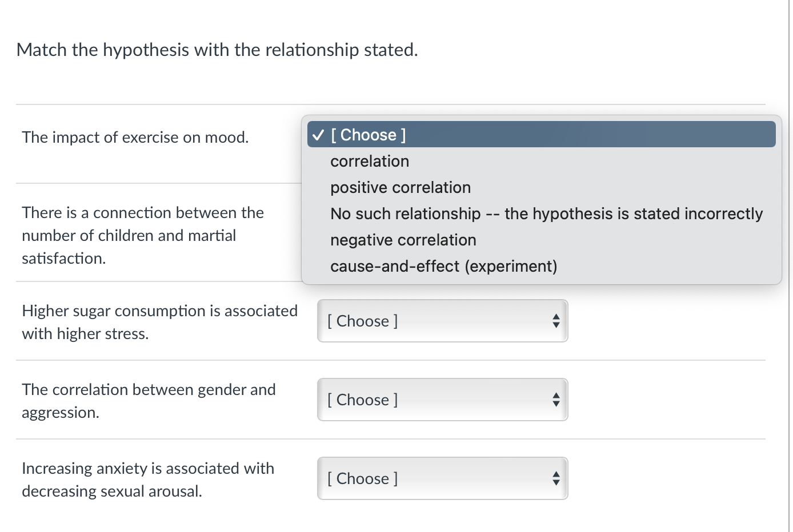Open the dropdown for sugar consumption hypothesis
The width and height of the screenshot is (793, 532).
442,321
